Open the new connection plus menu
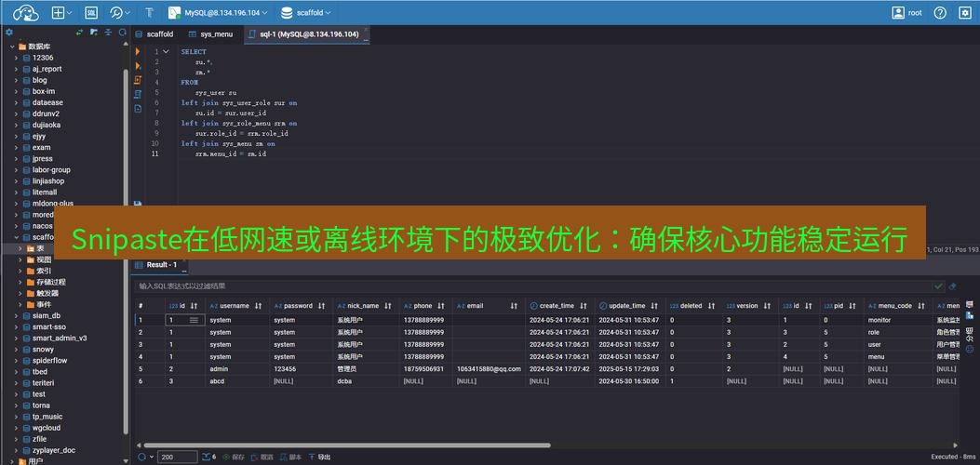Viewport: 980px width, 465px height. pyautogui.click(x=61, y=12)
